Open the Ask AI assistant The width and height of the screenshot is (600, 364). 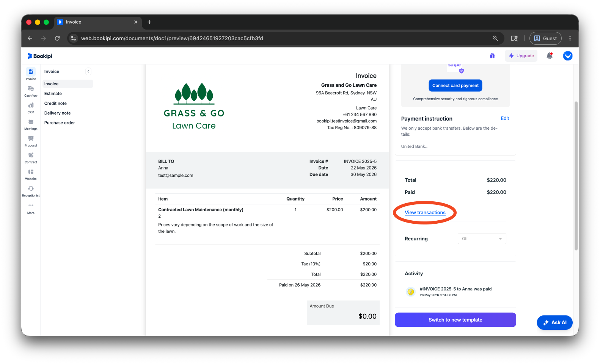point(554,323)
